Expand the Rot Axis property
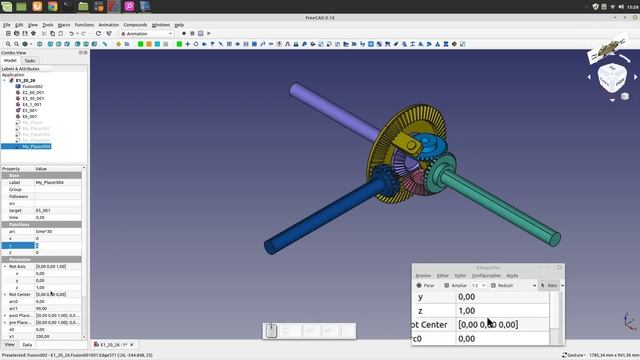The width and height of the screenshot is (640, 360). pyautogui.click(x=5, y=267)
